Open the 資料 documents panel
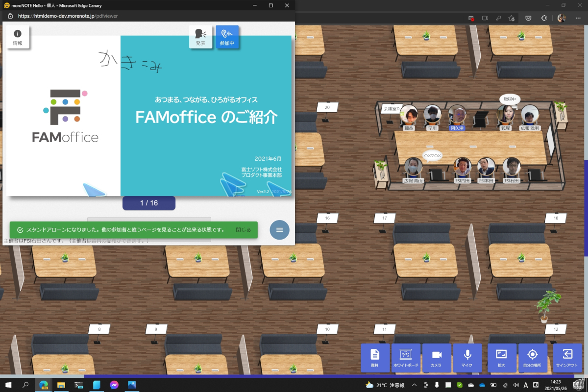This screenshot has width=588, height=392. (x=375, y=358)
